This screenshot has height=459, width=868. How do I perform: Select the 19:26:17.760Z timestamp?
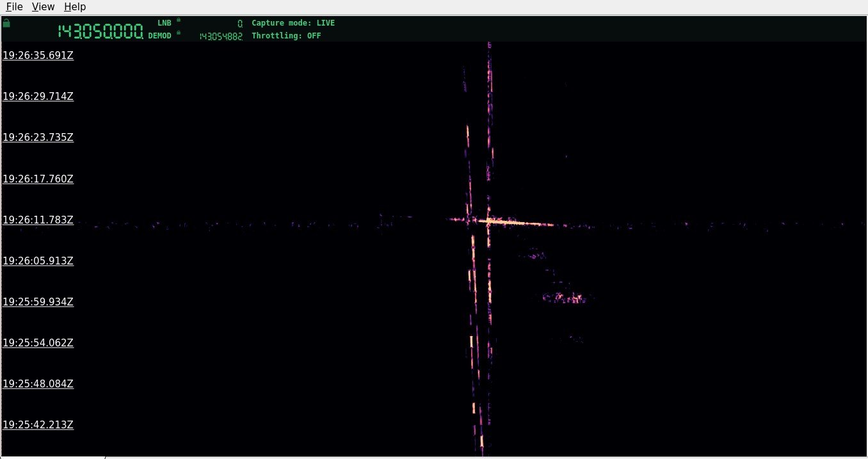pyautogui.click(x=38, y=179)
